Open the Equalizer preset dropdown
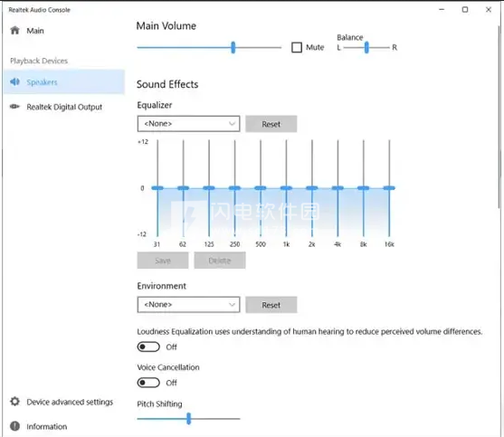Viewport: 504px width, 437px height. pyautogui.click(x=189, y=124)
